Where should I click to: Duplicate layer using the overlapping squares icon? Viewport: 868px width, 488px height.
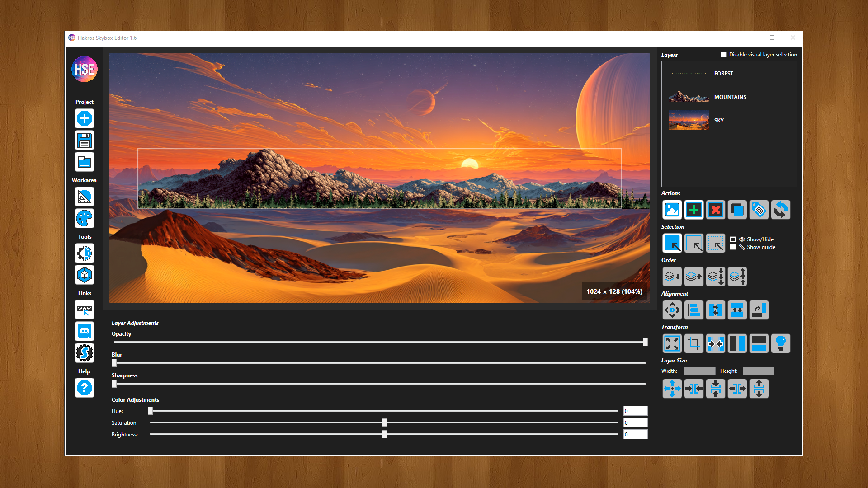pyautogui.click(x=737, y=210)
